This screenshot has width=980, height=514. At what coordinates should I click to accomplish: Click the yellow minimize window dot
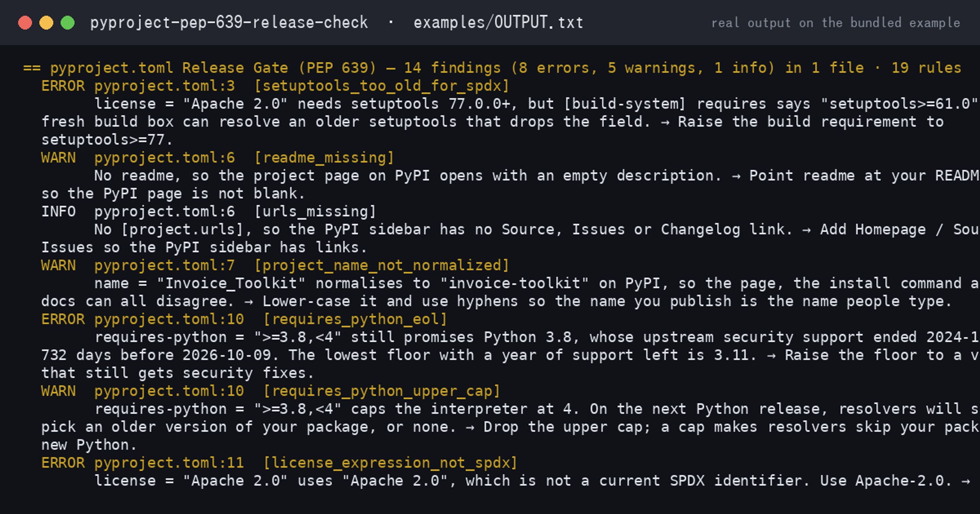(46, 23)
